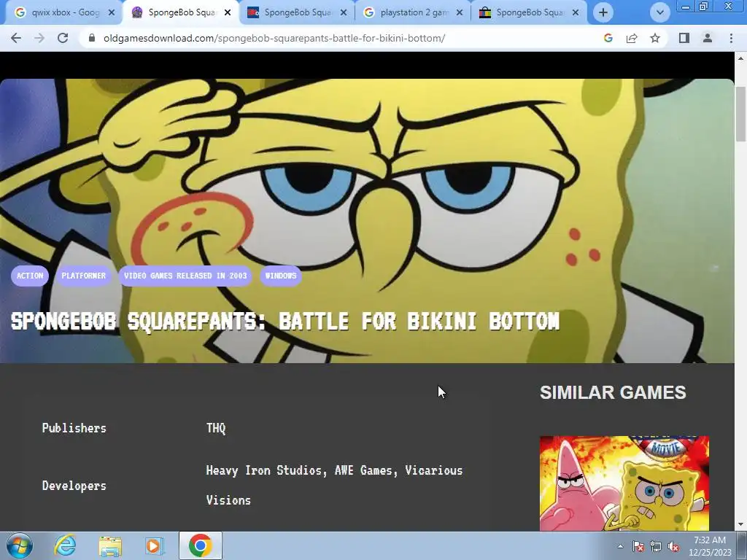Open Windows Explorer from taskbar

coord(110,545)
